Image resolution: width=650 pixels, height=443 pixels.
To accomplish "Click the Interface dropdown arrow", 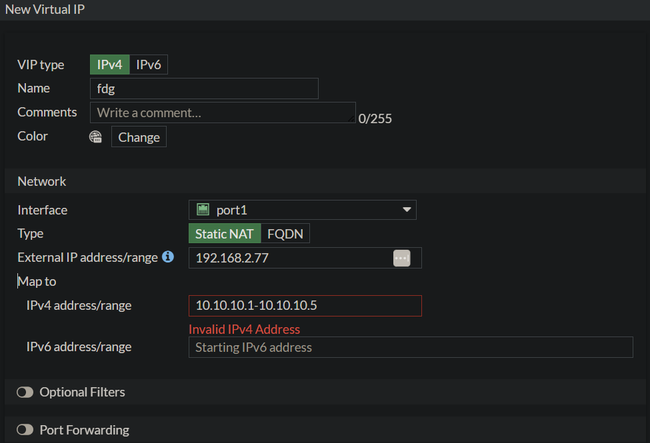I will (x=407, y=210).
